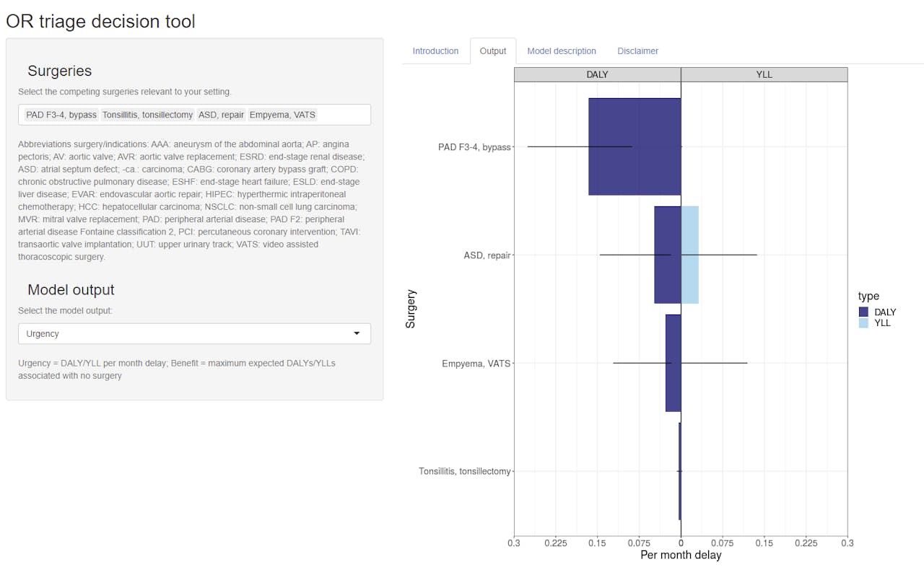The image size is (924, 567).
Task: Click the YLL facet header strip
Action: (x=764, y=75)
